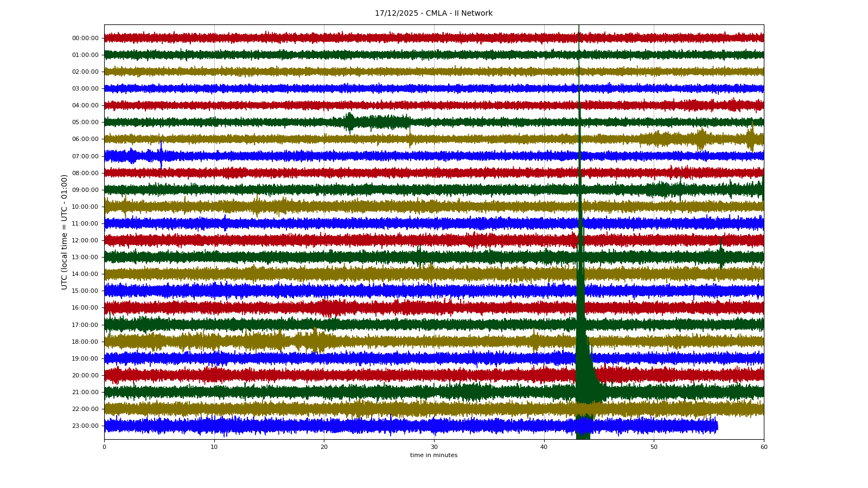Click the olive 06:00 trace burst near 54 minutes
Viewport: 868px width, 488px height.
[701, 139]
